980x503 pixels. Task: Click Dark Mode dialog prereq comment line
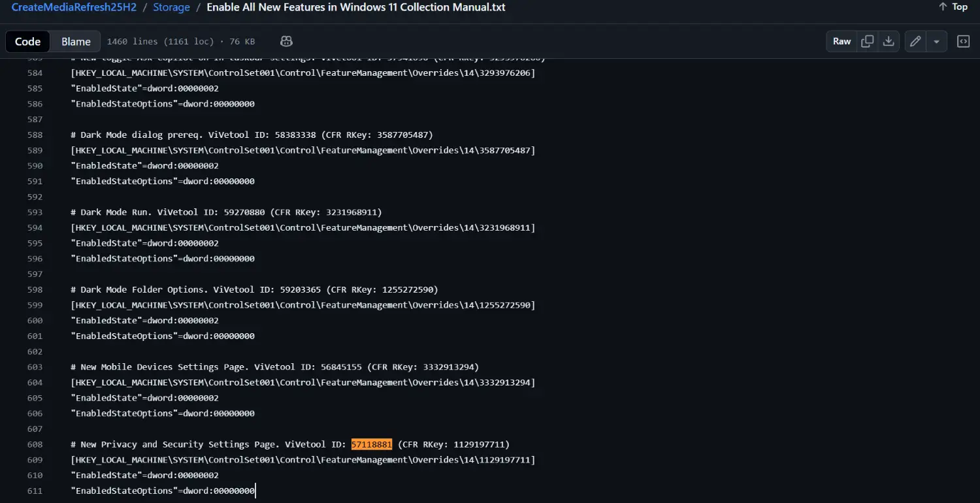tap(252, 135)
